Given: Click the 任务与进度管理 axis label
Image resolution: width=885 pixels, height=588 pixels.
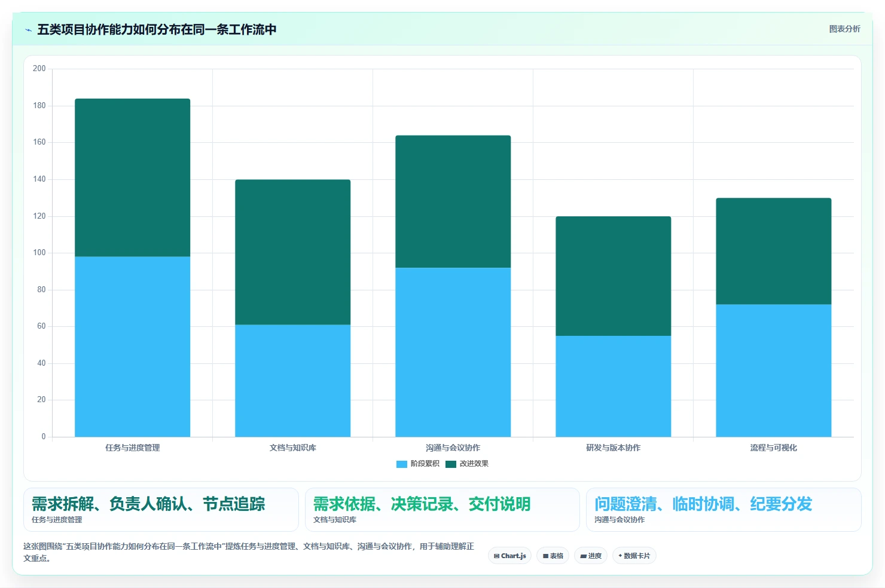Looking at the screenshot, I should point(132,448).
